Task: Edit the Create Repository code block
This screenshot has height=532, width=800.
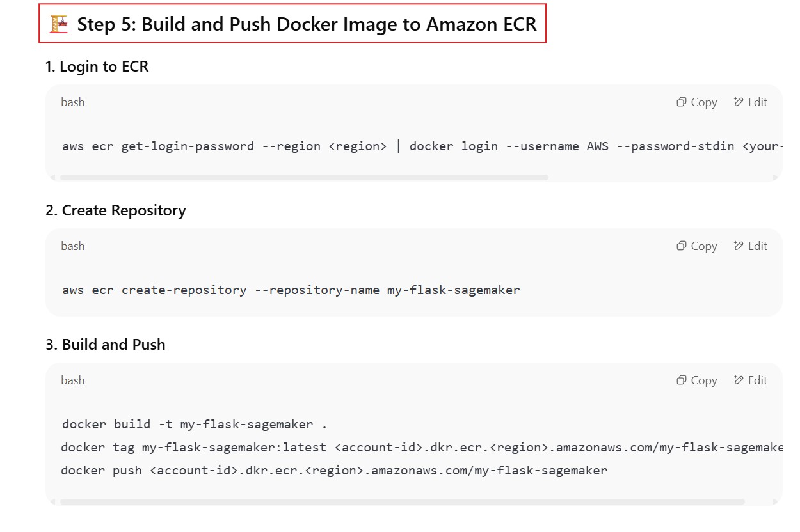Action: pyautogui.click(x=750, y=246)
